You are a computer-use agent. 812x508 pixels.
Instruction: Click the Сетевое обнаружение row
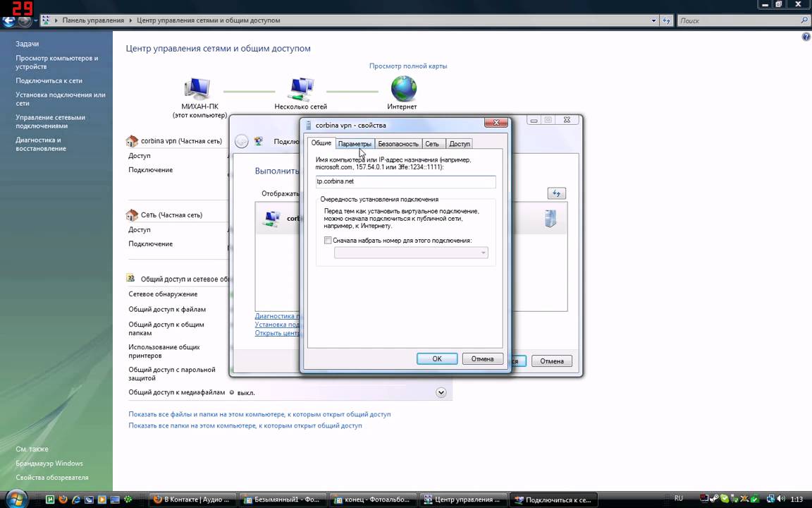coord(163,294)
